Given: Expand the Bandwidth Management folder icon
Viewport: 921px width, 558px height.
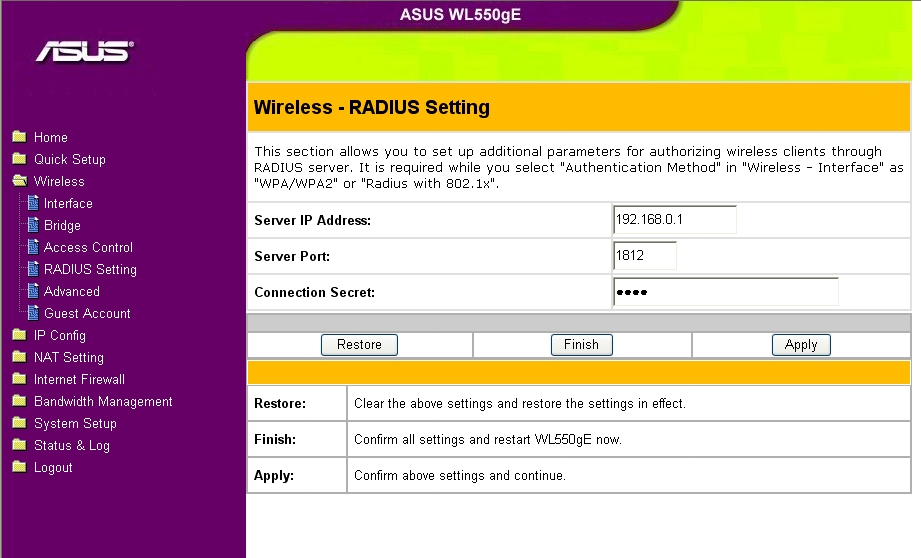Looking at the screenshot, I should (x=19, y=401).
